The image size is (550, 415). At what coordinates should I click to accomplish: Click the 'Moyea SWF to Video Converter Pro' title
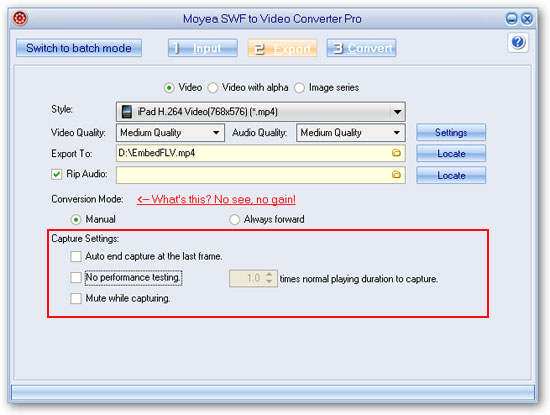(272, 19)
